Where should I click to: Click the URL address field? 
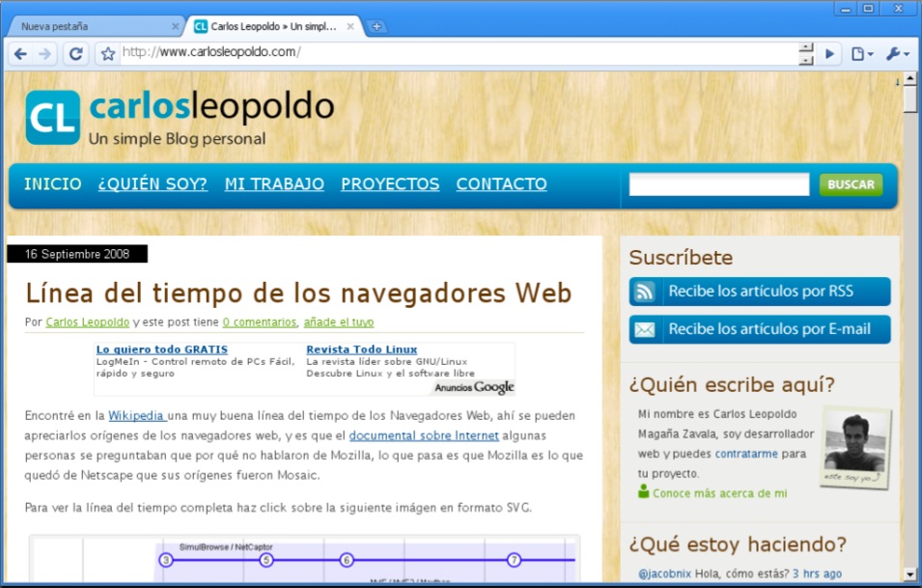459,52
